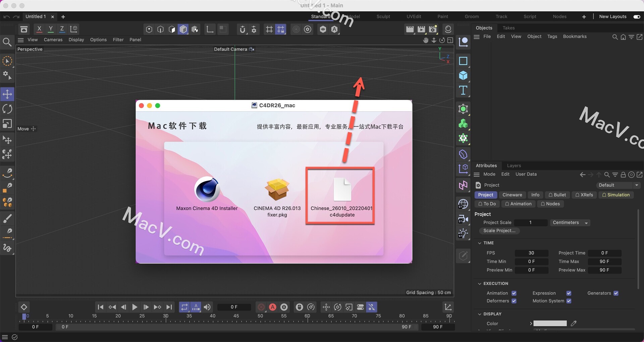Select the Move tool in left toolbar
The width and height of the screenshot is (644, 342).
tap(7, 94)
